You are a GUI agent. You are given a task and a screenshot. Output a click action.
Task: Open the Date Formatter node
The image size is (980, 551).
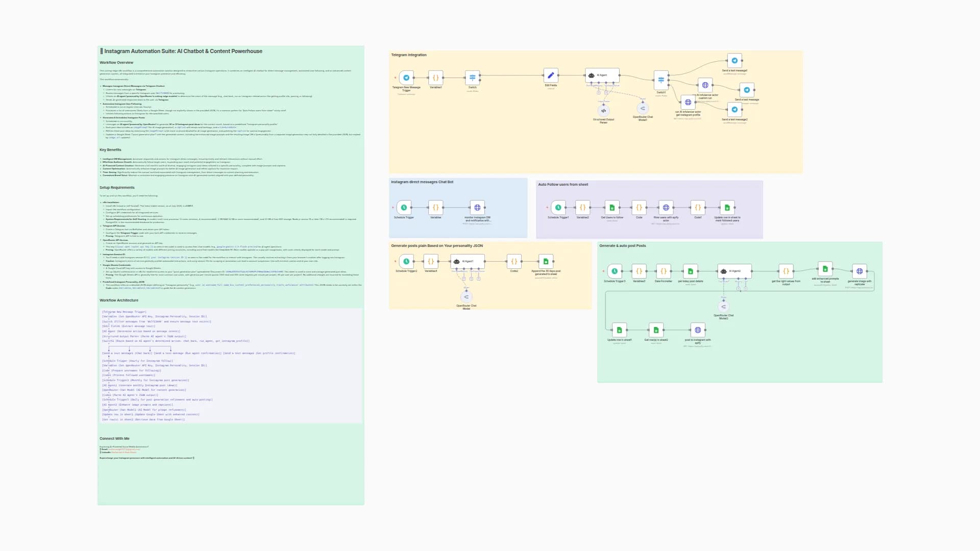(663, 271)
